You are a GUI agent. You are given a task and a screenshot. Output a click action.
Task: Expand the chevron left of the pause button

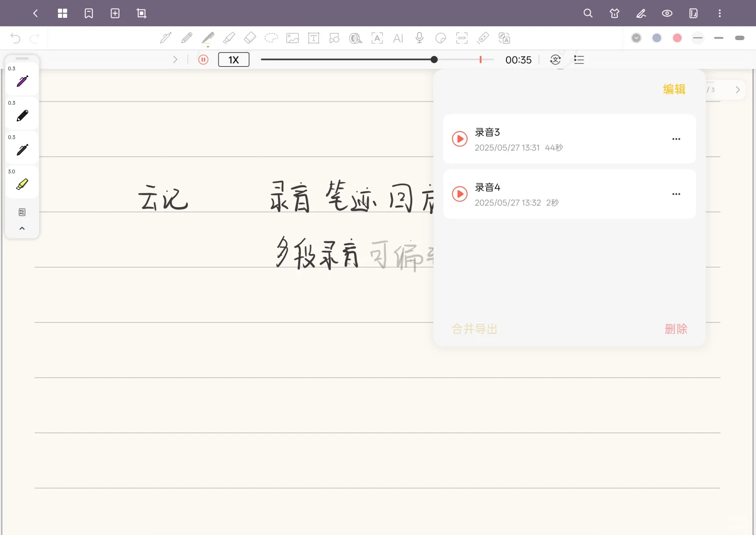(175, 60)
